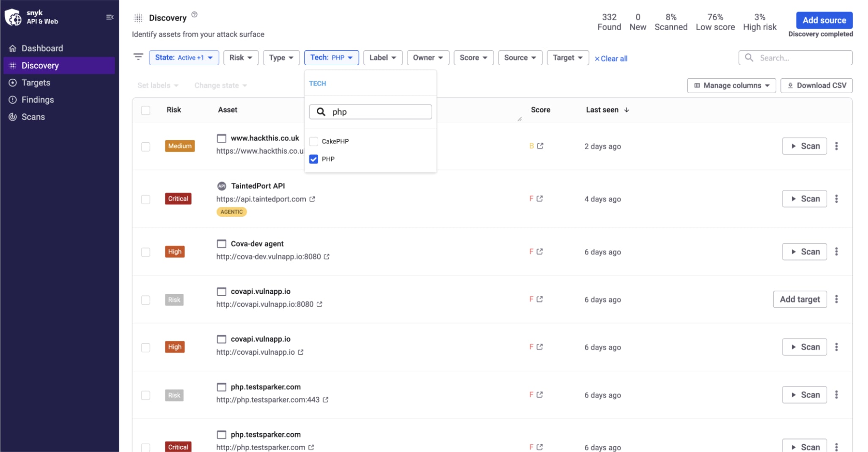Viewport: 868px width, 452px height.
Task: Expand the Manage columns dropdown
Action: pos(731,85)
